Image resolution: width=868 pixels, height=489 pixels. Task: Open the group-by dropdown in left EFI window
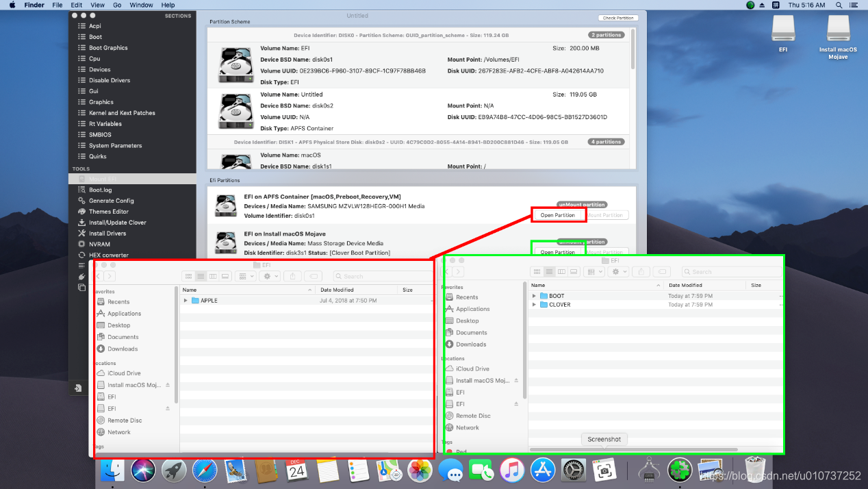(x=245, y=276)
